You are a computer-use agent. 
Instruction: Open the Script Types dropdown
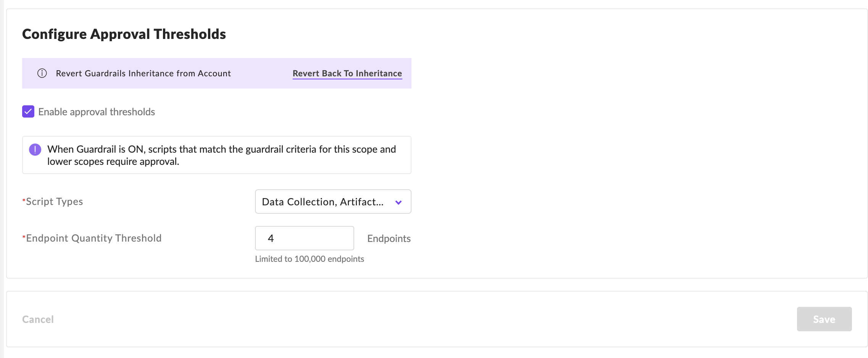click(x=333, y=202)
